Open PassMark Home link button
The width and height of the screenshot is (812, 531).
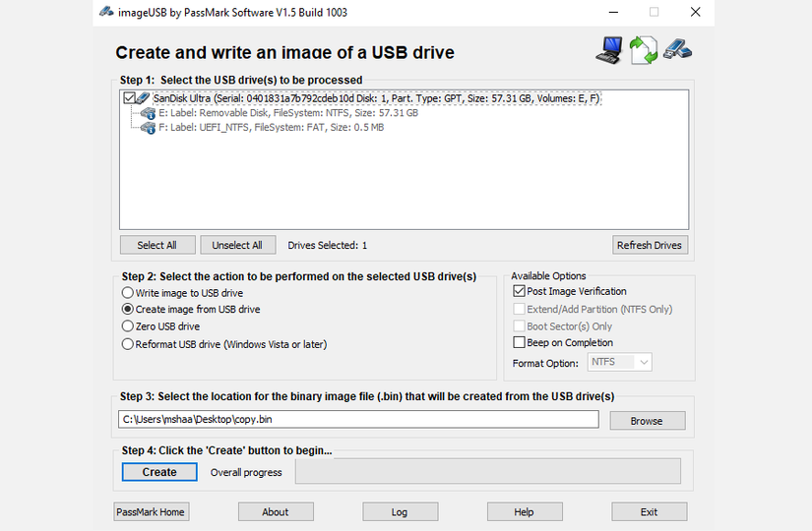click(x=151, y=512)
